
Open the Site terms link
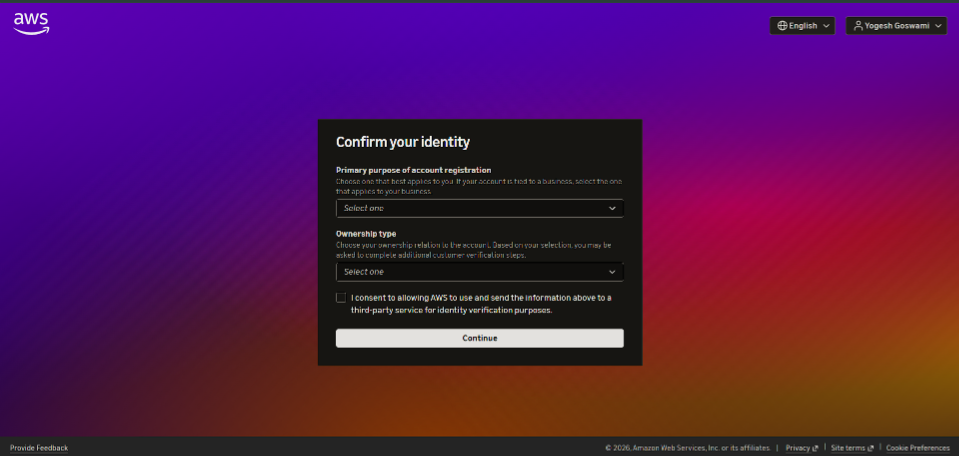(x=852, y=448)
